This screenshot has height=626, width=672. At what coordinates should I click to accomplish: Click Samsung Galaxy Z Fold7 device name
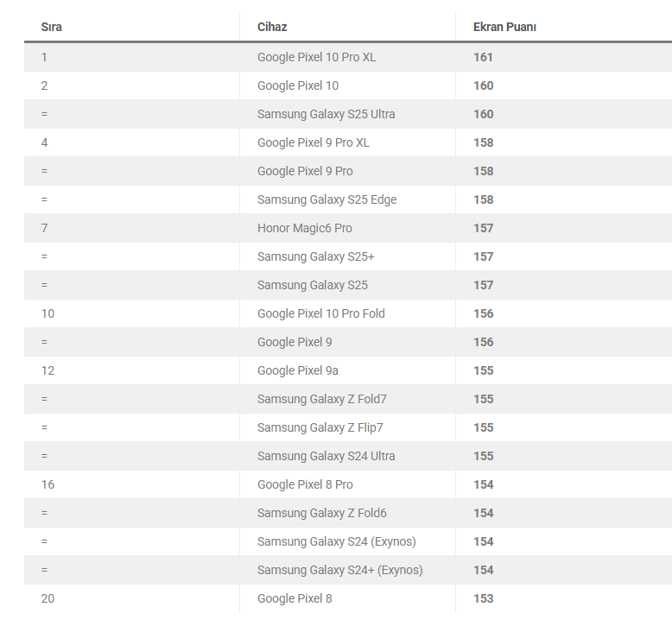321,399
